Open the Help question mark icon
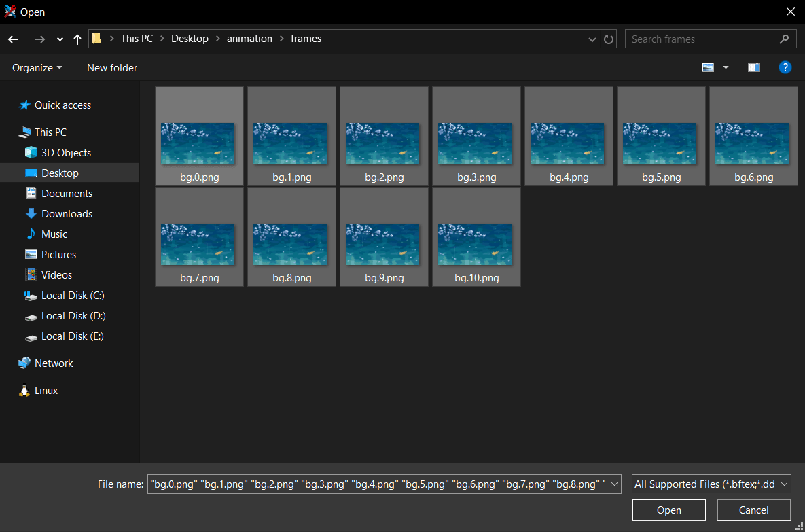This screenshot has height=532, width=805. (x=785, y=67)
